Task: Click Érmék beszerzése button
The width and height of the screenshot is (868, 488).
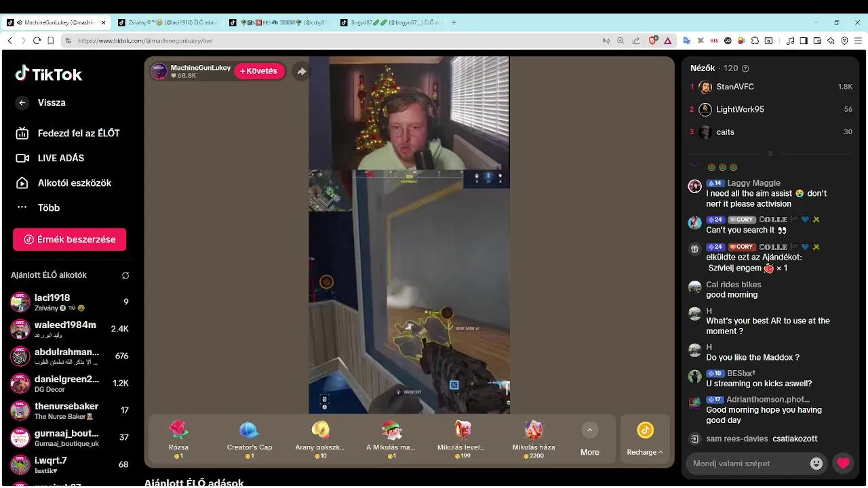Action: pos(69,239)
